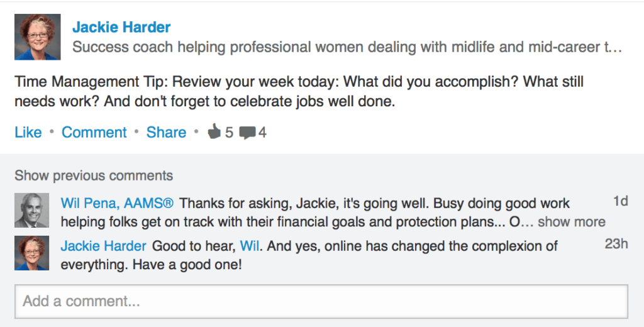This screenshot has width=644, height=327.
Task: Expand Wil Pena's comment with show more
Action: point(571,221)
